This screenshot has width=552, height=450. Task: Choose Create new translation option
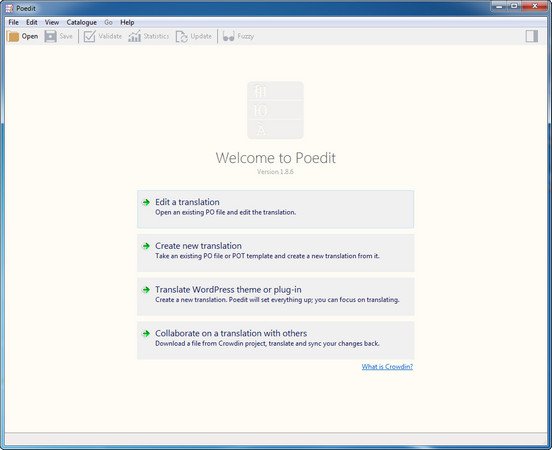click(275, 253)
